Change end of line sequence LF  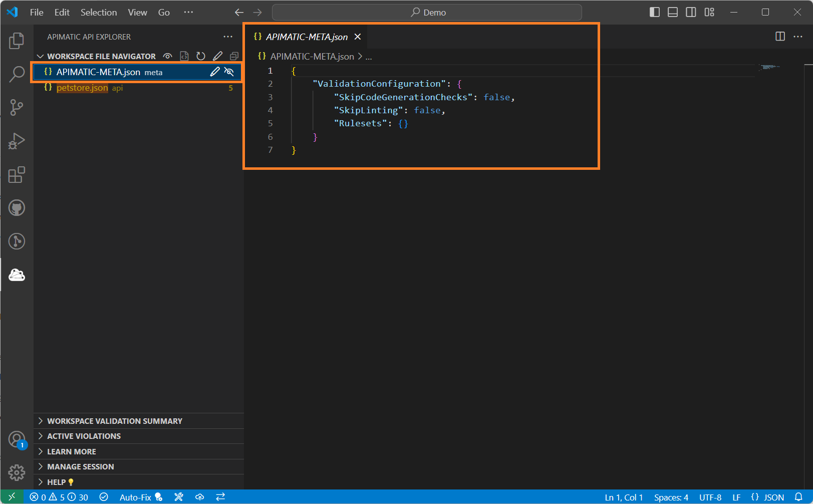(736, 497)
